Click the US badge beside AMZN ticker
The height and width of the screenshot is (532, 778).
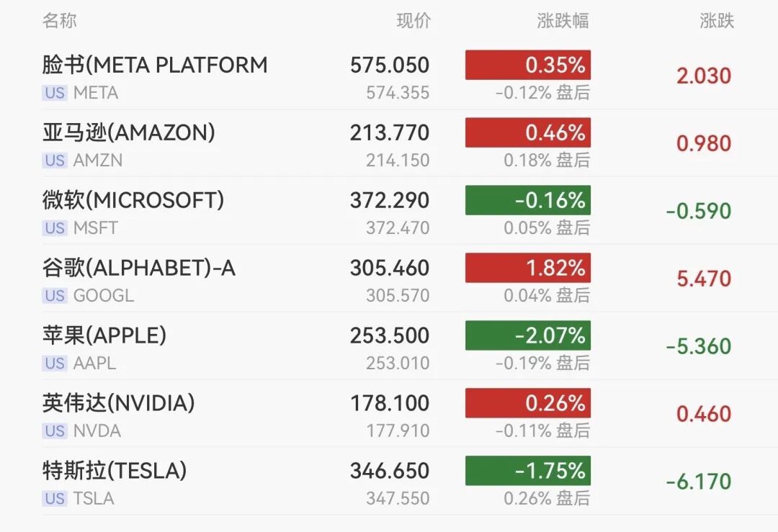[x=55, y=161]
